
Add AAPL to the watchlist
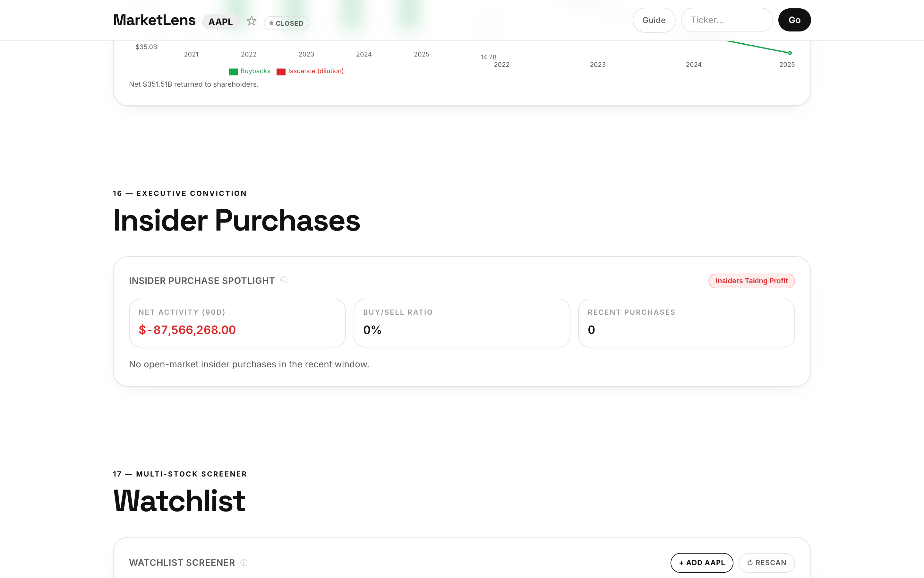701,563
